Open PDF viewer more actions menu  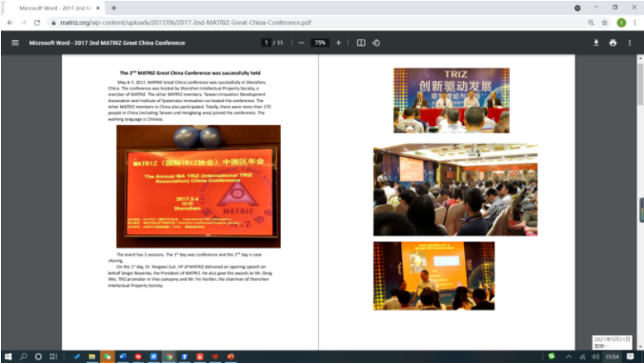pyautogui.click(x=630, y=43)
